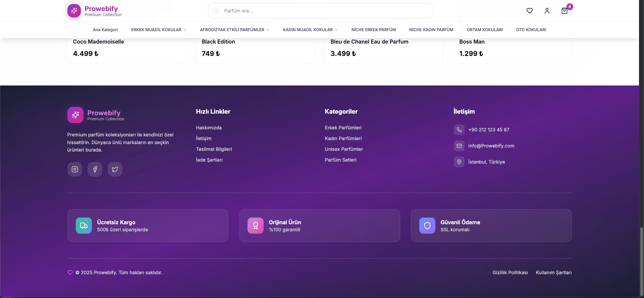Viewport: 644px width, 298px height.
Task: Expand AFRODİZYAK ETKİLİ PARFÜMLER menu
Action: 234,30
